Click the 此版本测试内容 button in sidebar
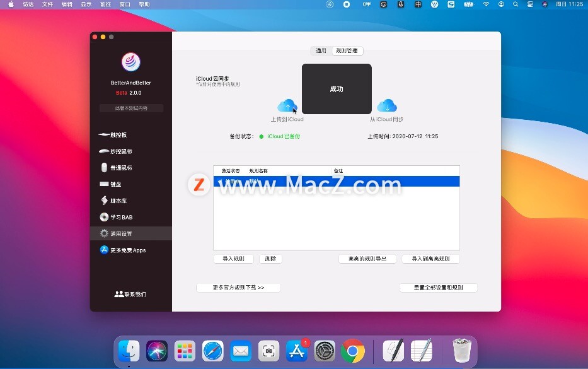The image size is (588, 369). point(131,108)
